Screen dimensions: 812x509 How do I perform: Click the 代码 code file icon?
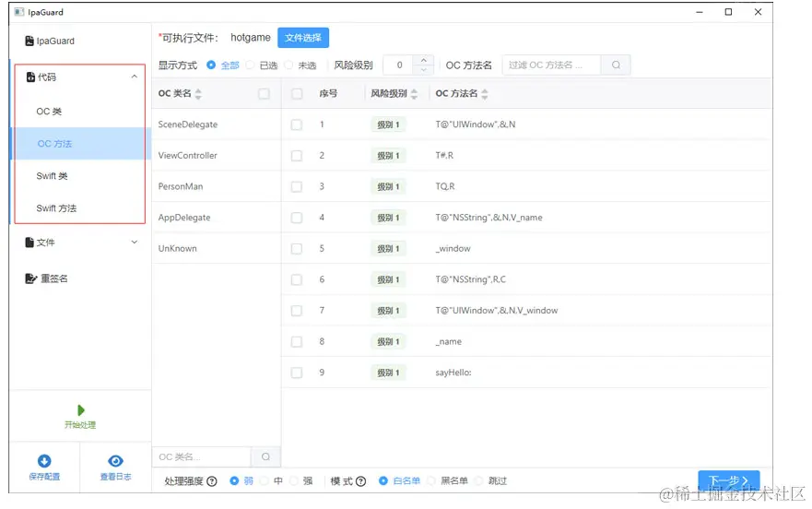pyautogui.click(x=30, y=77)
